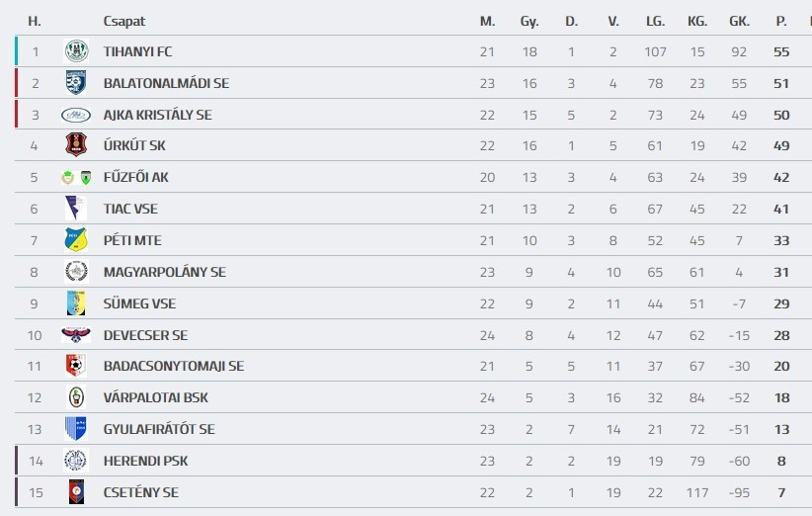Click the Magyarpolány SE round crest
Image resolution: width=812 pixels, height=516 pixels.
coord(76,272)
